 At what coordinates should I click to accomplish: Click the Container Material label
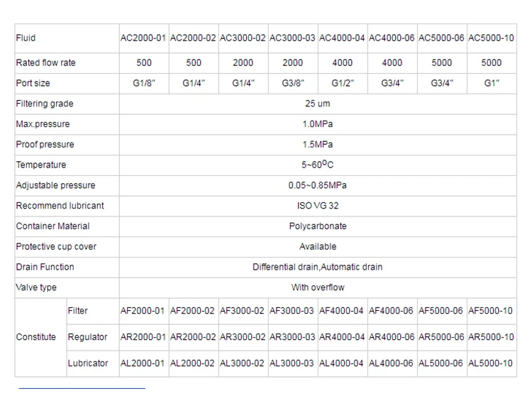click(x=53, y=226)
